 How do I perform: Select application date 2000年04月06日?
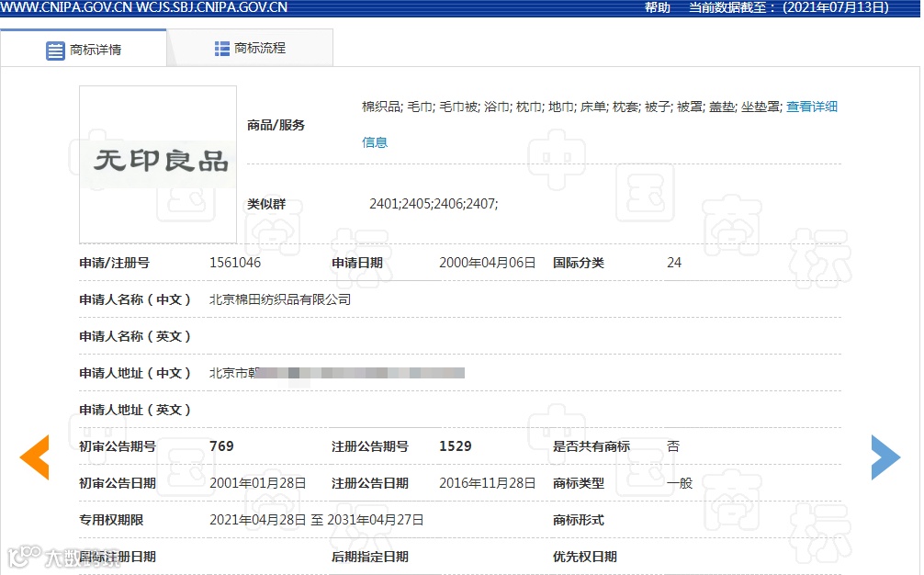pos(488,263)
